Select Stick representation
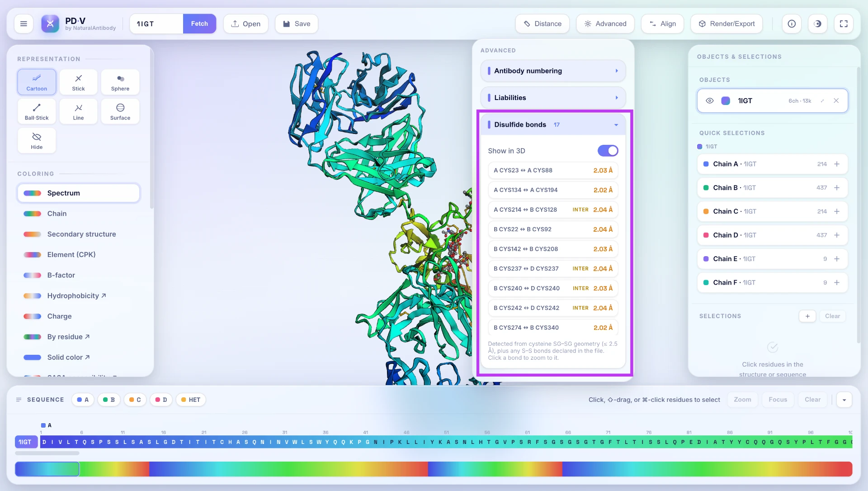Image resolution: width=868 pixels, height=491 pixels. tap(78, 82)
